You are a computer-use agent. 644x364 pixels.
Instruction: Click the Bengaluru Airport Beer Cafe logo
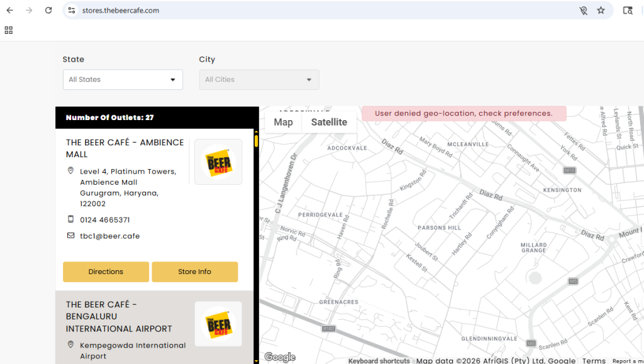[218, 324]
